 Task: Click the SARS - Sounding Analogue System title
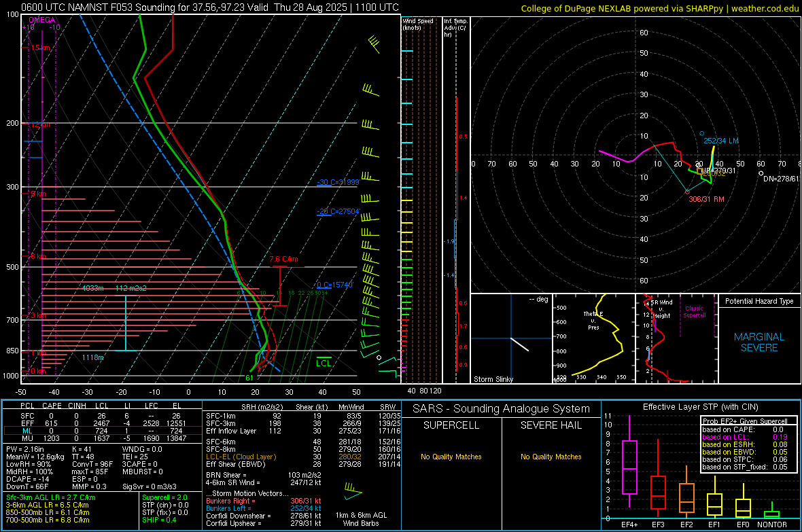click(x=501, y=409)
